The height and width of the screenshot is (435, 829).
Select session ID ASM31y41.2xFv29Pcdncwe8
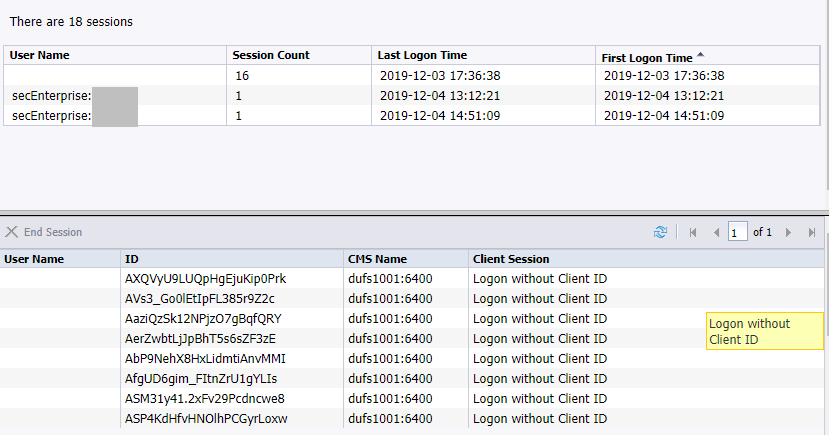pyautogui.click(x=205, y=399)
